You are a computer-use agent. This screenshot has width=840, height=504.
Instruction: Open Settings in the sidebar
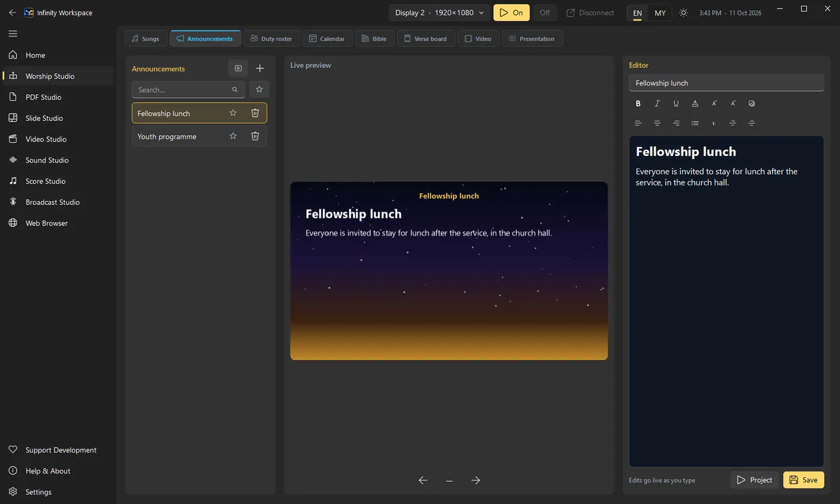coord(58,492)
